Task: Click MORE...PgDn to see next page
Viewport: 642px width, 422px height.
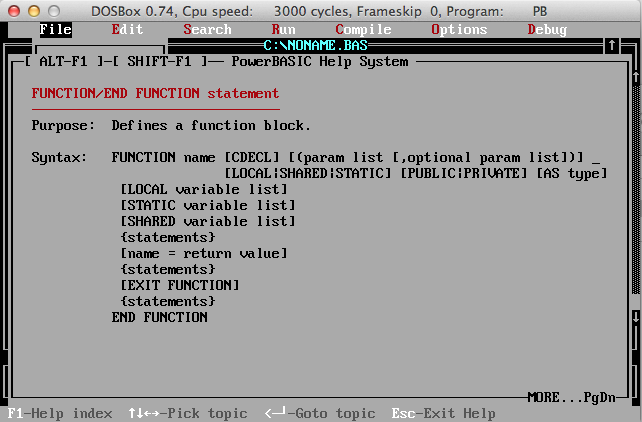Action: tap(572, 397)
